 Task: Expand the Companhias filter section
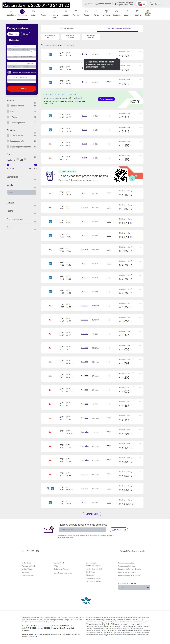point(35,180)
